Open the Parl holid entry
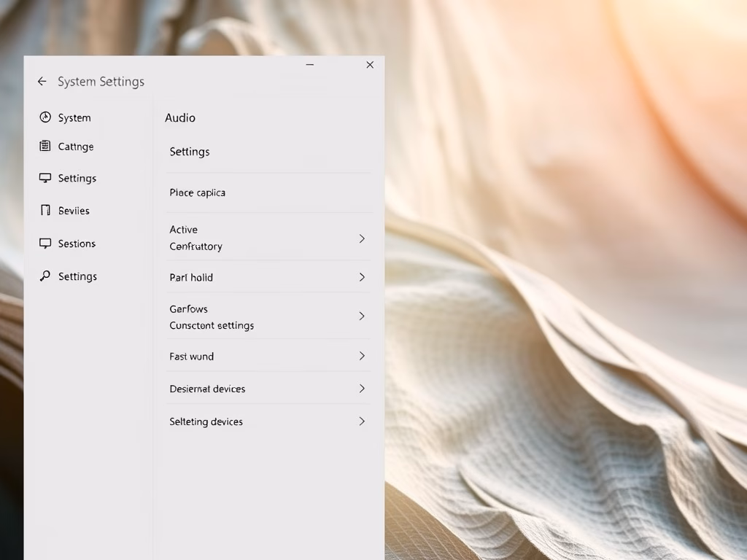The width and height of the screenshot is (747, 560). [x=268, y=277]
